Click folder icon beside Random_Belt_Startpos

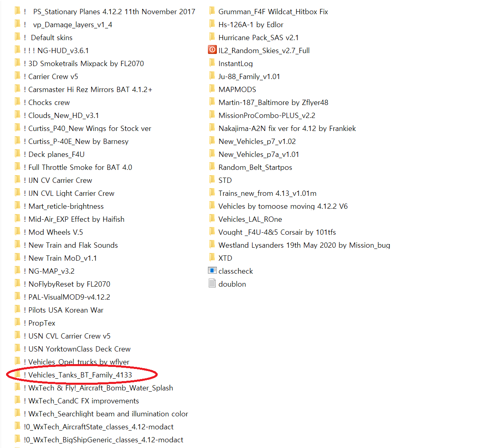(x=212, y=167)
